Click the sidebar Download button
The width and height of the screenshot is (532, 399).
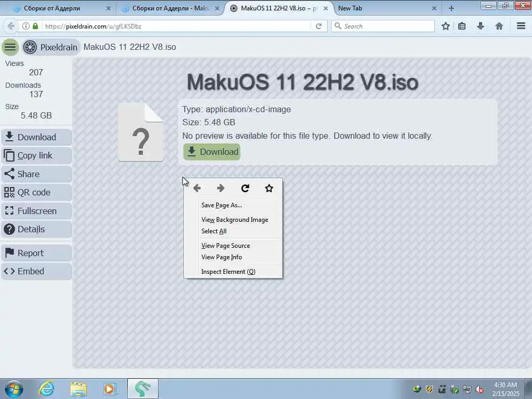(x=36, y=137)
